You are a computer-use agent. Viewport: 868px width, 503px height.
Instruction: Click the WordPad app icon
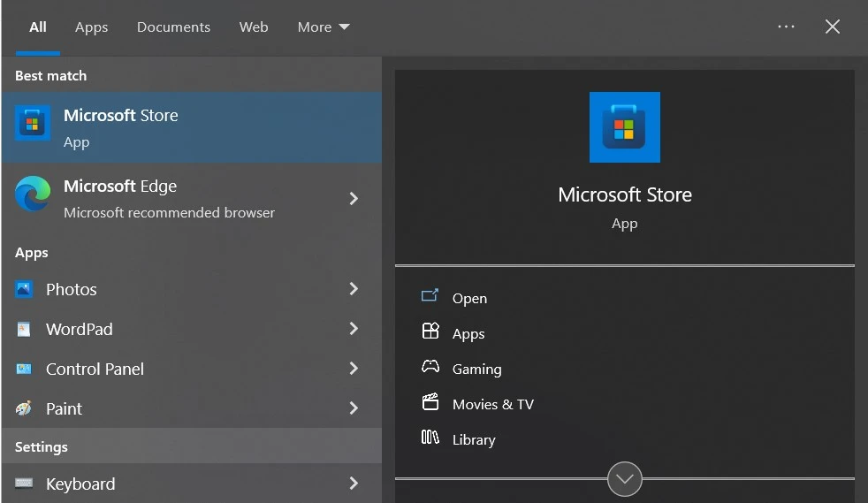tap(23, 329)
